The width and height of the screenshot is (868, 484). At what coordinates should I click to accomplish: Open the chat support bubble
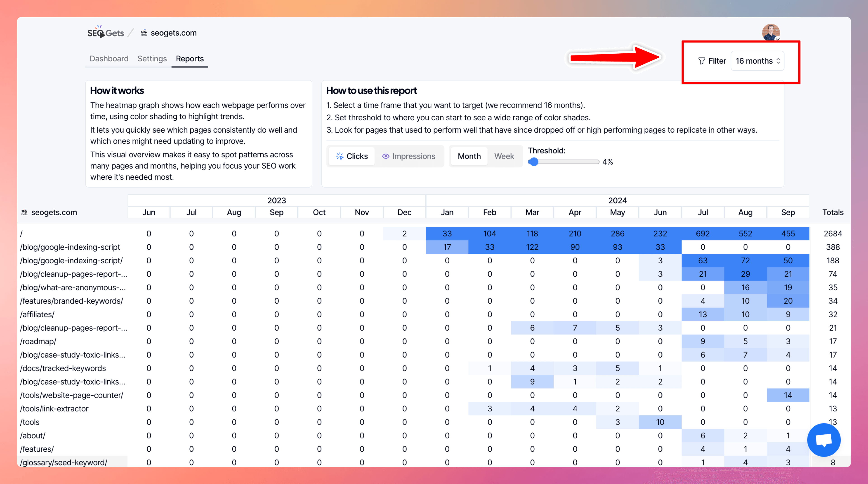[823, 440]
